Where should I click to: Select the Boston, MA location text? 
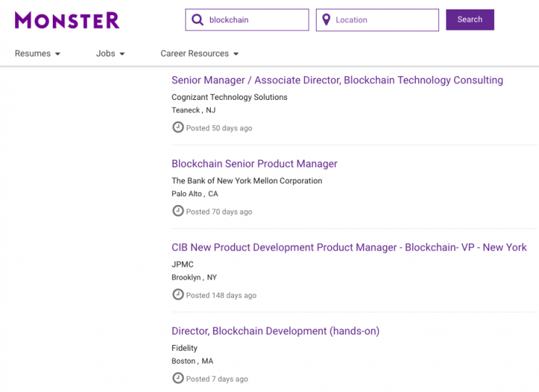click(193, 361)
